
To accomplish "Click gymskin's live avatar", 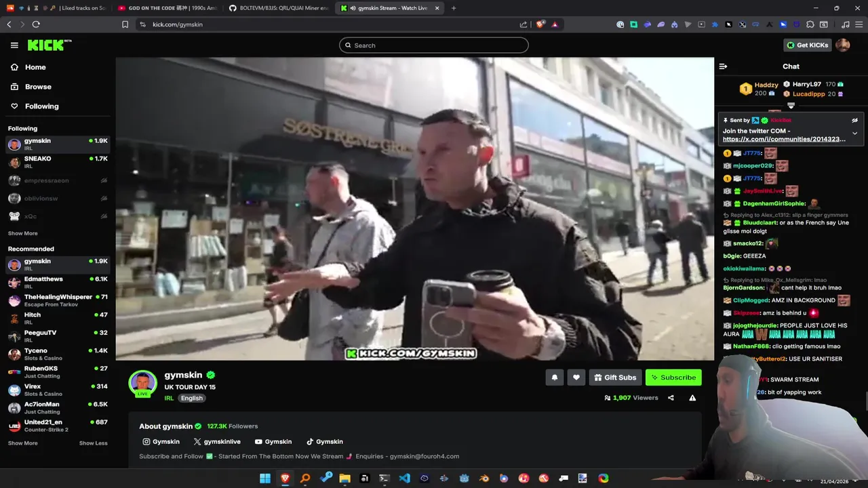I will 143,384.
